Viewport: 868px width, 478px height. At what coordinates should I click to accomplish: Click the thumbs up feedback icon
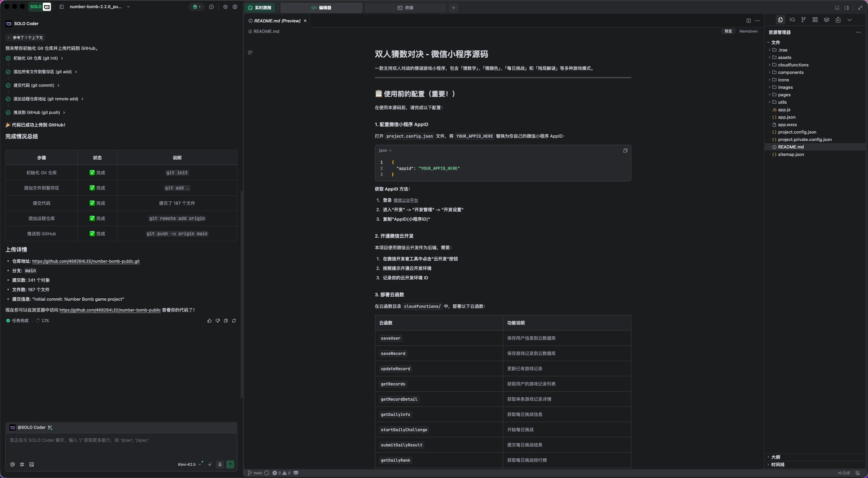[209, 321]
